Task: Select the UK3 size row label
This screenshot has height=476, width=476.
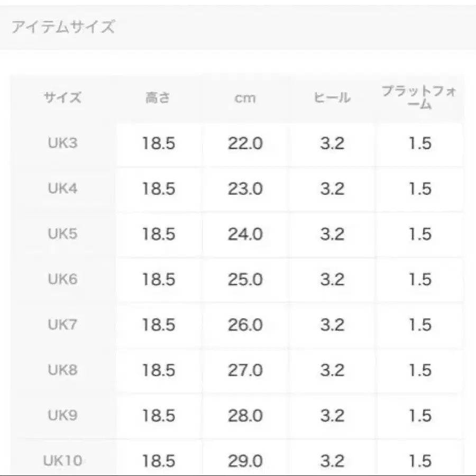Action: tap(63, 143)
